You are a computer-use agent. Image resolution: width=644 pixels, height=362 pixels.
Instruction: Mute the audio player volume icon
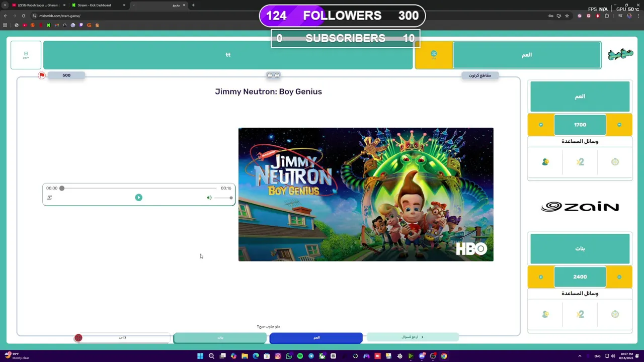(x=209, y=198)
